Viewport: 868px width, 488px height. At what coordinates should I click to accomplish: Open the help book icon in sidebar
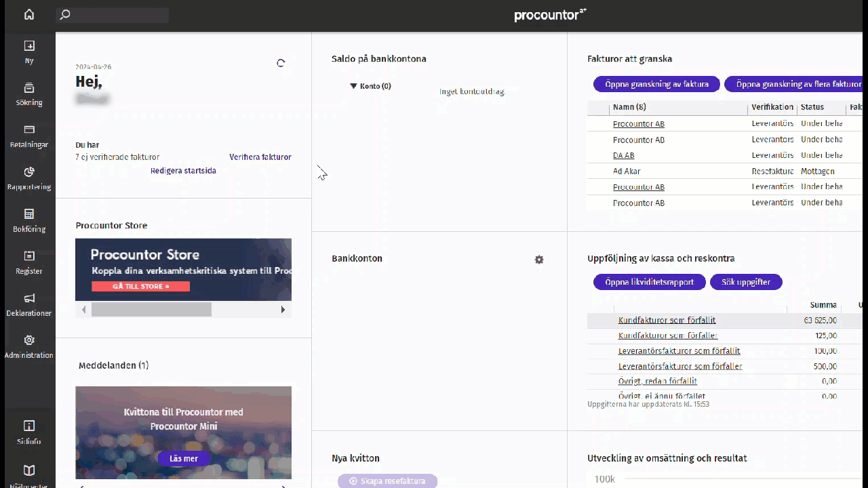28,470
